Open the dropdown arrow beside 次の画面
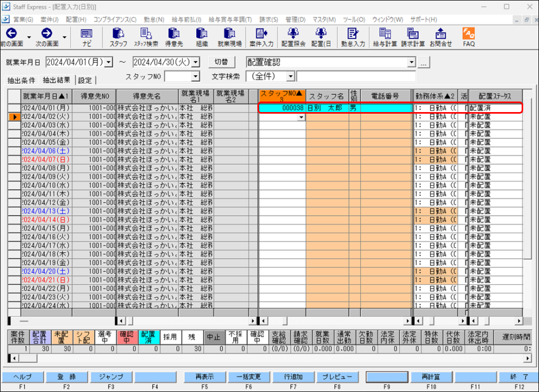Screen dimensions: 539x392 64,37
